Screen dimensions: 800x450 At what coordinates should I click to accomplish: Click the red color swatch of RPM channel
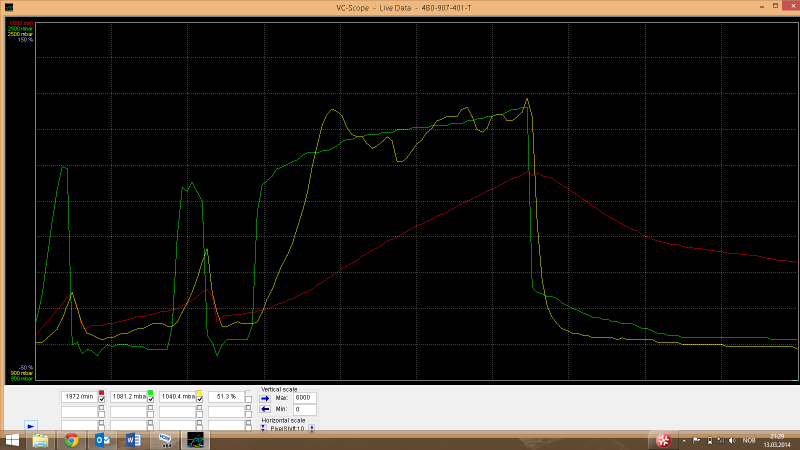pyautogui.click(x=102, y=392)
